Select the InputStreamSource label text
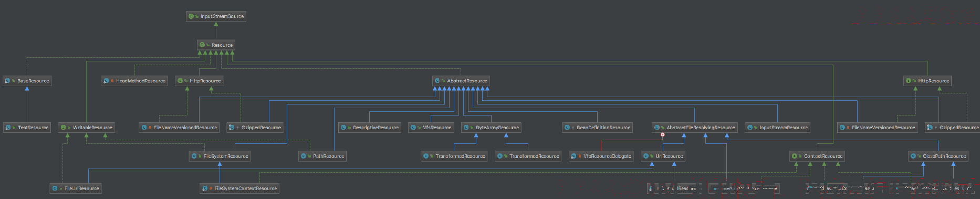The image size is (980, 199). [222, 16]
